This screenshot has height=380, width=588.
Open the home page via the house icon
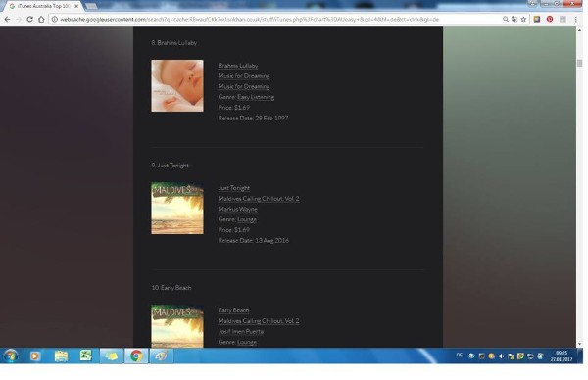[41, 20]
